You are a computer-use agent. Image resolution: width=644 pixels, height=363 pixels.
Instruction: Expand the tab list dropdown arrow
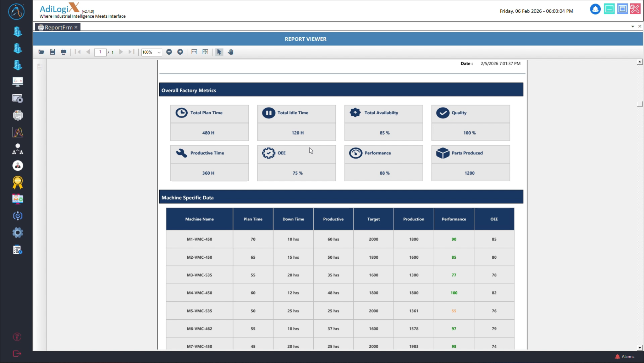pyautogui.click(x=633, y=27)
